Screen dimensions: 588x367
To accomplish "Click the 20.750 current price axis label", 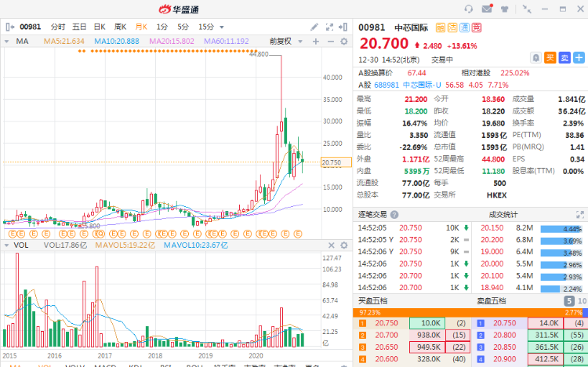I will pyautogui.click(x=336, y=162).
